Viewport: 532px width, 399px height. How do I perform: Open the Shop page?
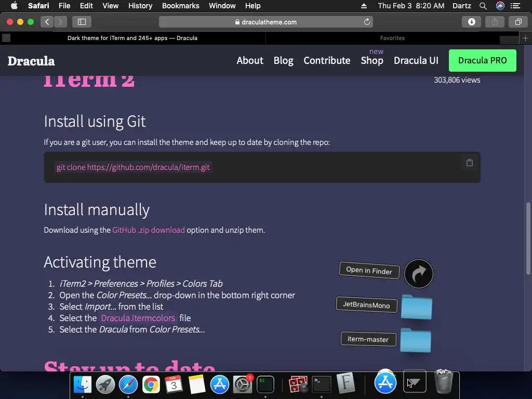pos(372,60)
